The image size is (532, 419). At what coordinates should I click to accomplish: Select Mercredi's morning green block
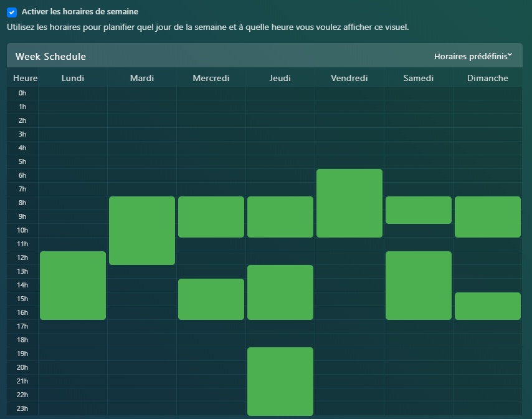point(211,217)
